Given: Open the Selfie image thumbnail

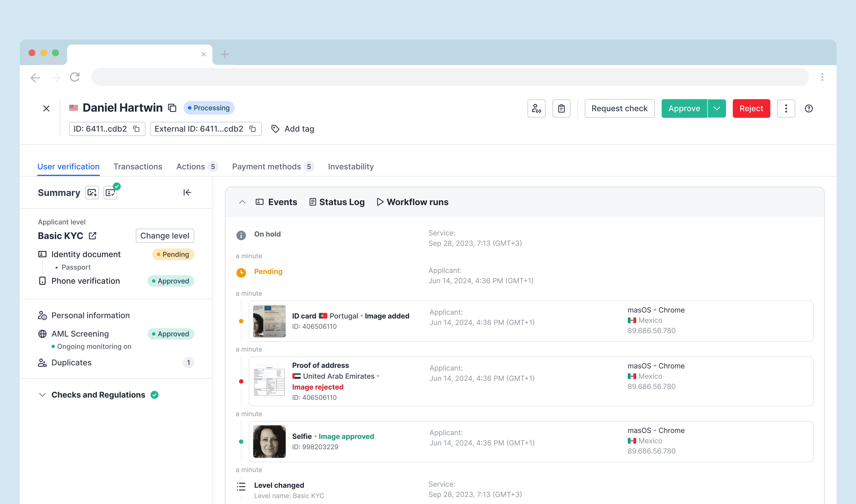Looking at the screenshot, I should [269, 441].
